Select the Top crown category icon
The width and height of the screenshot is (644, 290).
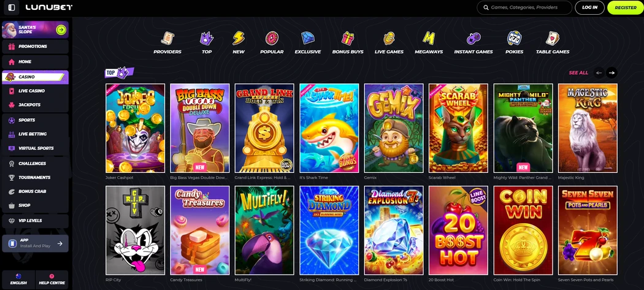207,38
